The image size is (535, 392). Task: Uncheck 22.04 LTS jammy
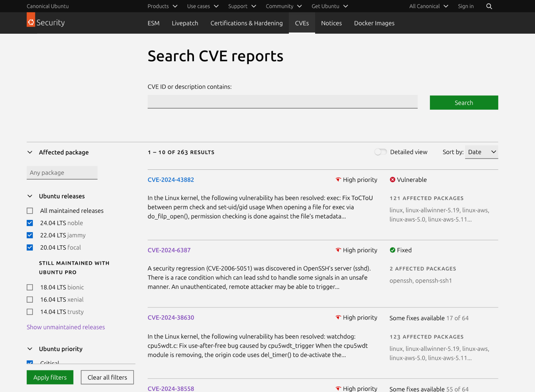coord(30,235)
